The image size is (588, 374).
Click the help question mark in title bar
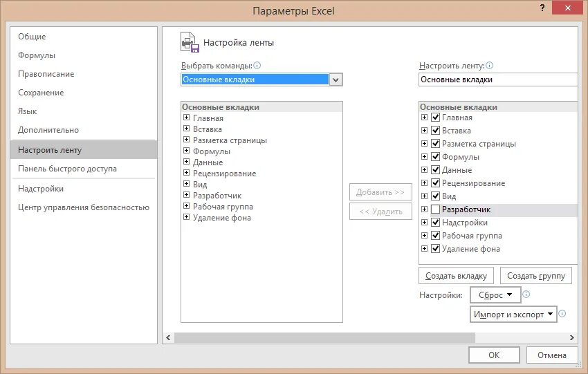(x=542, y=8)
